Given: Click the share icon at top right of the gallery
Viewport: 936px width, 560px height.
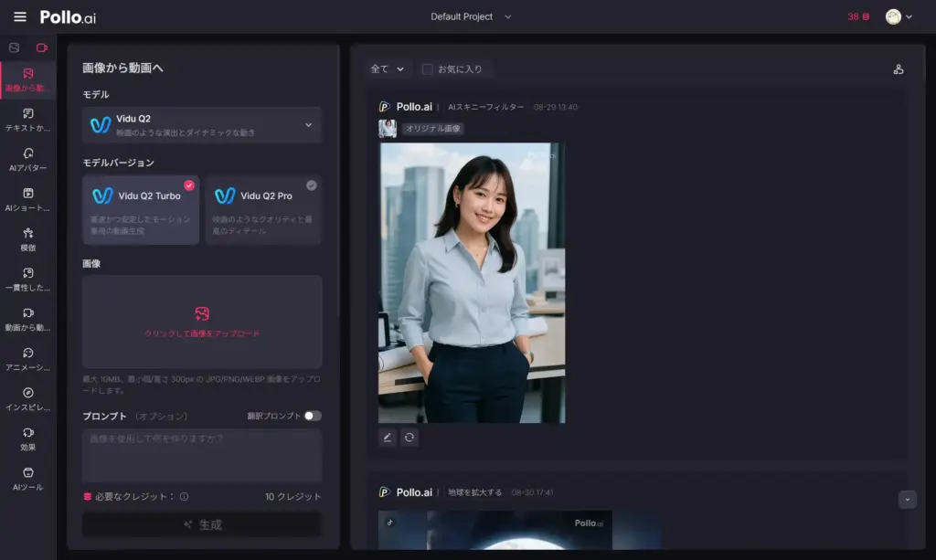Looking at the screenshot, I should [898, 69].
